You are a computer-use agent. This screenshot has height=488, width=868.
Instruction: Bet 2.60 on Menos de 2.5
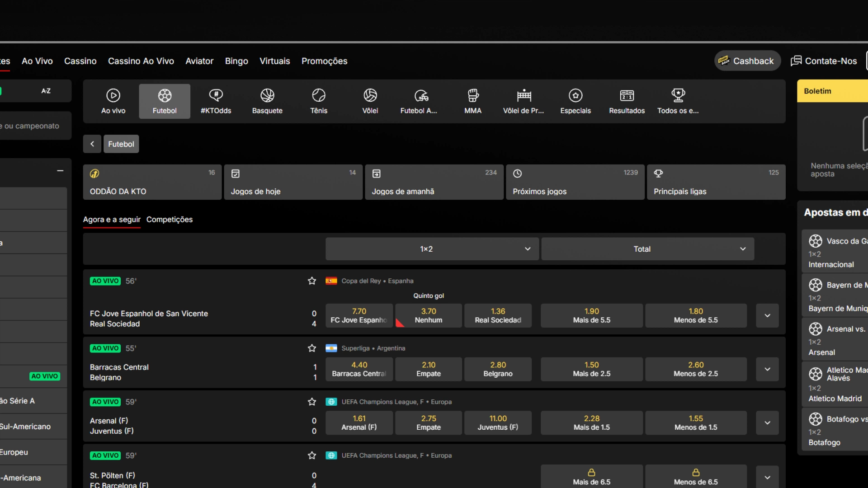(696, 369)
